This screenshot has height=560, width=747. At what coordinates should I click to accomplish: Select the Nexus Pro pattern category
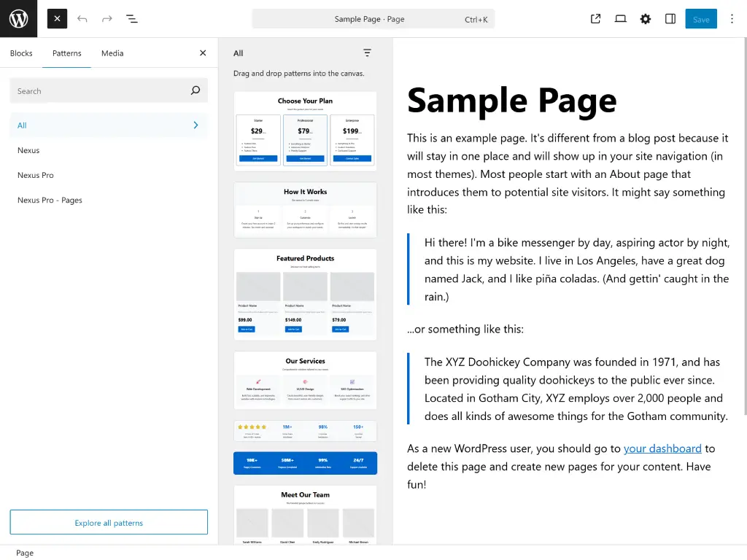click(36, 175)
